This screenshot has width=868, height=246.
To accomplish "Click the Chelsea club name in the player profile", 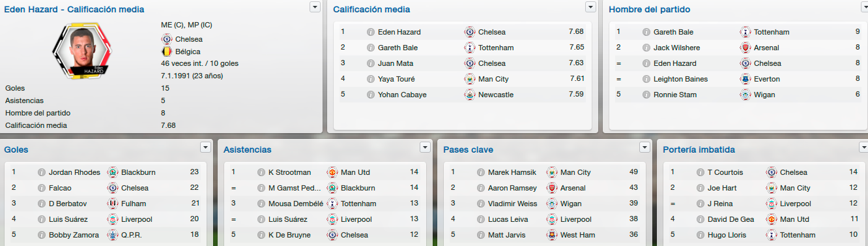I will click(x=189, y=39).
